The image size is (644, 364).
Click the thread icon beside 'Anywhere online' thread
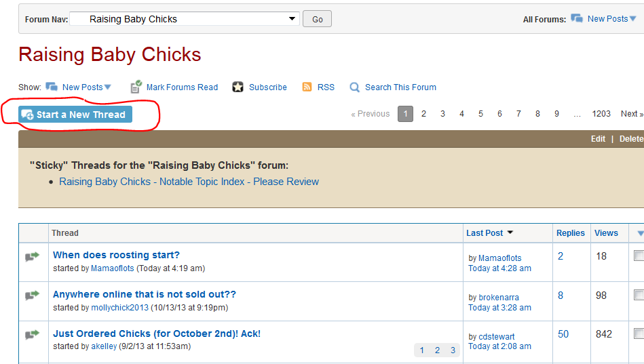pyautogui.click(x=33, y=296)
